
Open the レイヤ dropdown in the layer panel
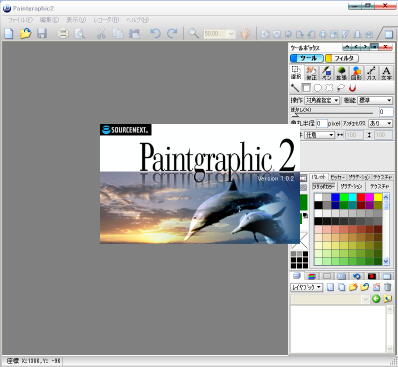(x=306, y=287)
